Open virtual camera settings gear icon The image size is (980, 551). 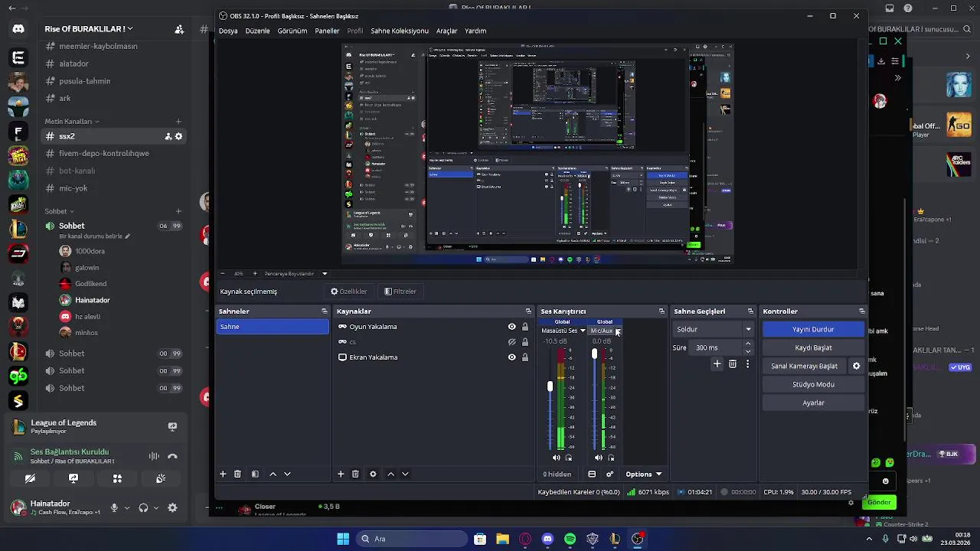click(856, 366)
